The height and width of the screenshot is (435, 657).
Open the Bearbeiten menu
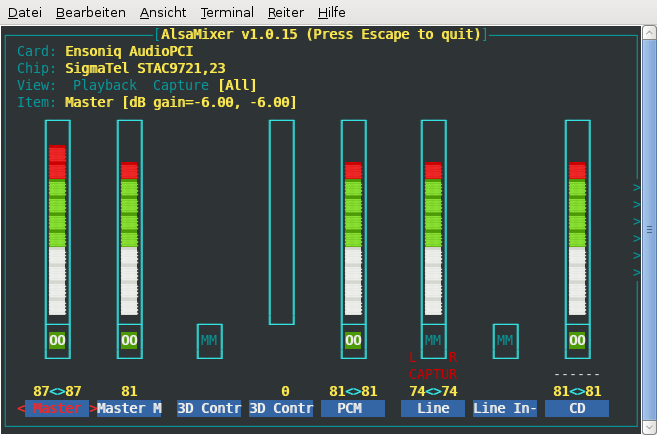(x=91, y=13)
